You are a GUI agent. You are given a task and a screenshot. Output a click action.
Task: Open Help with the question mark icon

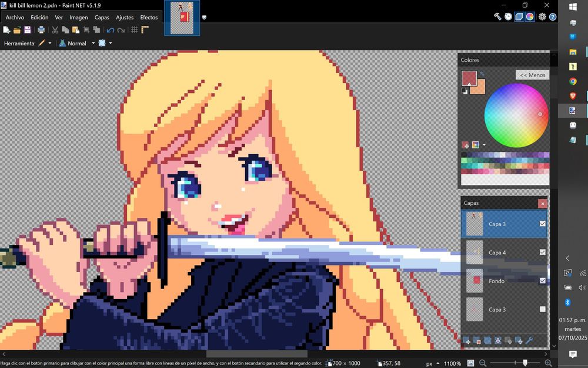click(x=553, y=16)
